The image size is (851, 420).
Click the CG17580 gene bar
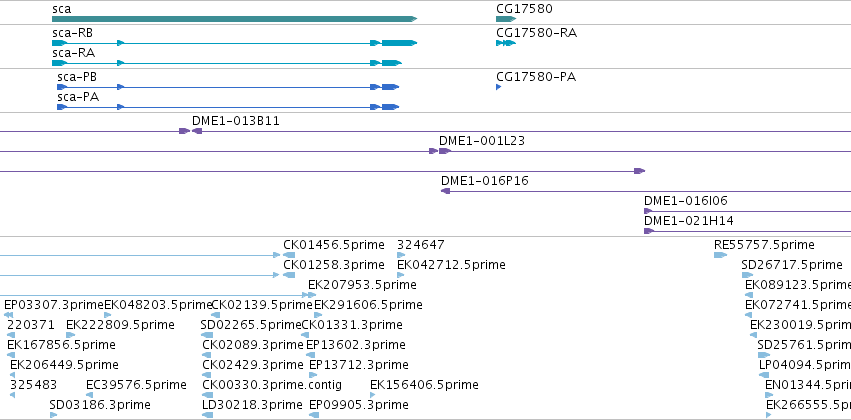tap(506, 19)
